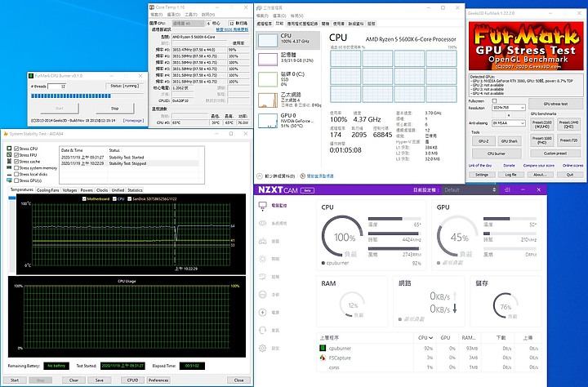Switch to Voltages tab in AIDA64

point(69,190)
